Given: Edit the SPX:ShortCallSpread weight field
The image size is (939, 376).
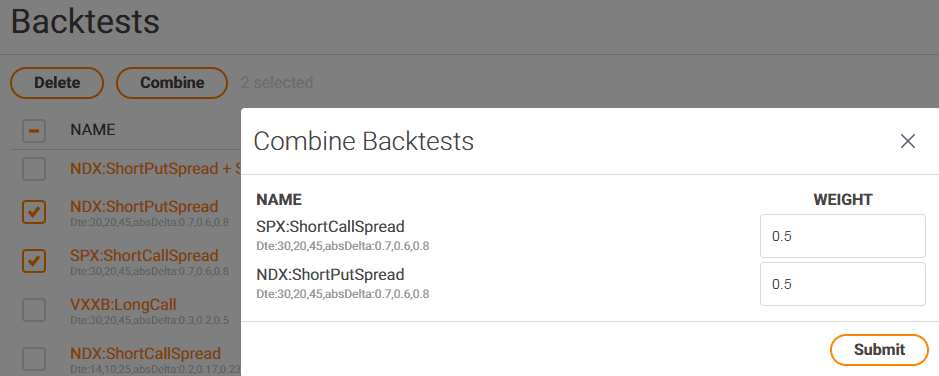Looking at the screenshot, I should point(843,236).
